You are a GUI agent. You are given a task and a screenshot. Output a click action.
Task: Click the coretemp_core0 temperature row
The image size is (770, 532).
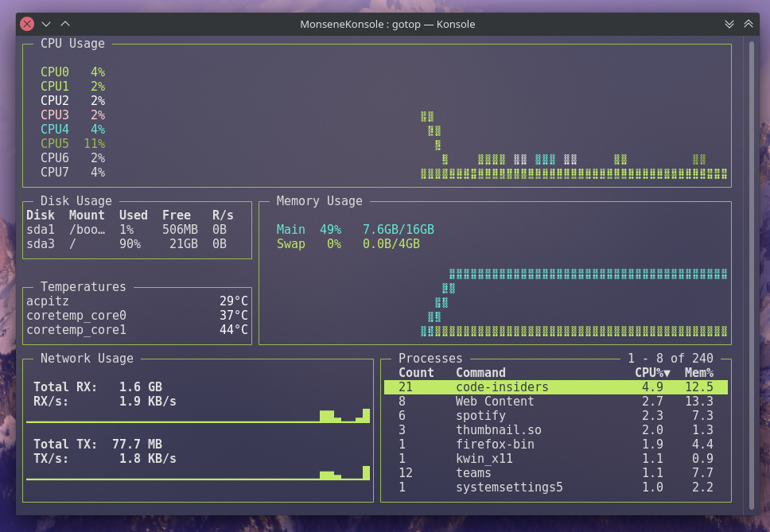[x=137, y=315]
